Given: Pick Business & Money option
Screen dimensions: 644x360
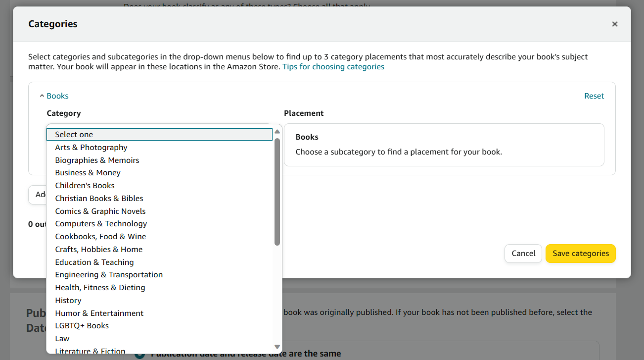Looking at the screenshot, I should 88,173.
